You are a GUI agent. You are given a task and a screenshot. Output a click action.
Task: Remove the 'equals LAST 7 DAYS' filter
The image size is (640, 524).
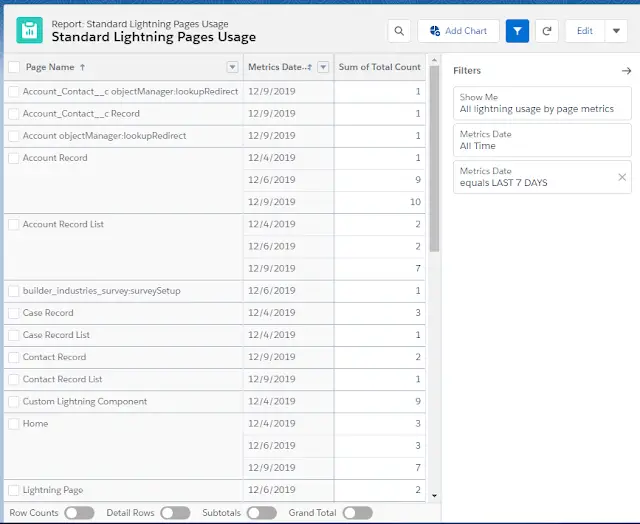pyautogui.click(x=622, y=177)
